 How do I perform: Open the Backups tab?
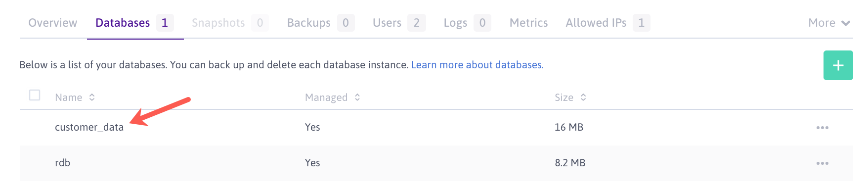(x=321, y=23)
